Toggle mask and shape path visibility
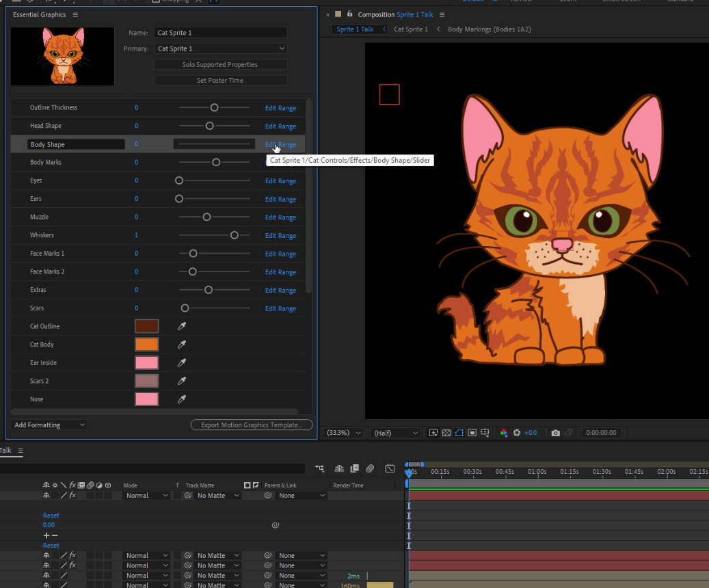 [x=459, y=433]
